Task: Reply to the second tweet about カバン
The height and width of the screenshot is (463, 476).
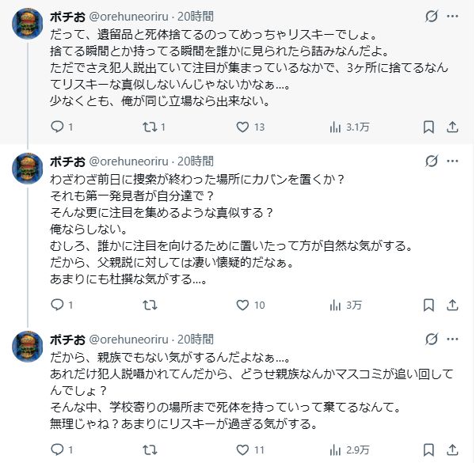Action: click(57, 305)
